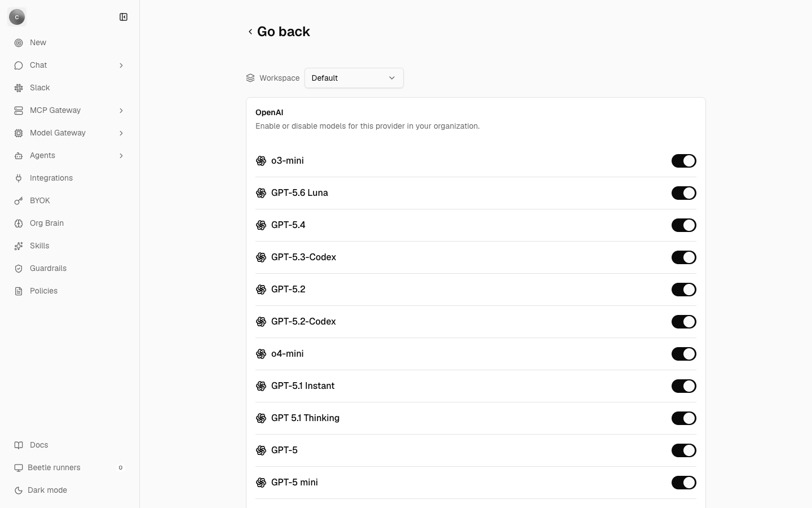Select BYOK in the sidebar
This screenshot has width=812, height=508.
(x=69, y=201)
